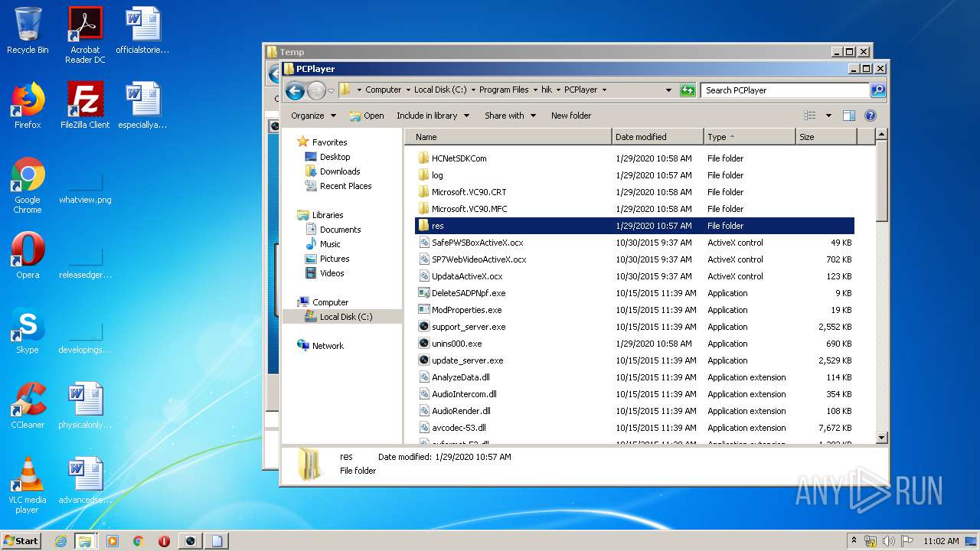Image resolution: width=980 pixels, height=551 pixels.
Task: Sort by Size column header
Action: click(826, 137)
